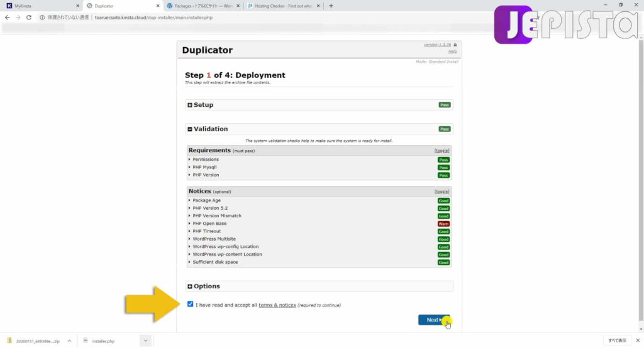Accept terms and notices checkbox

tap(190, 304)
